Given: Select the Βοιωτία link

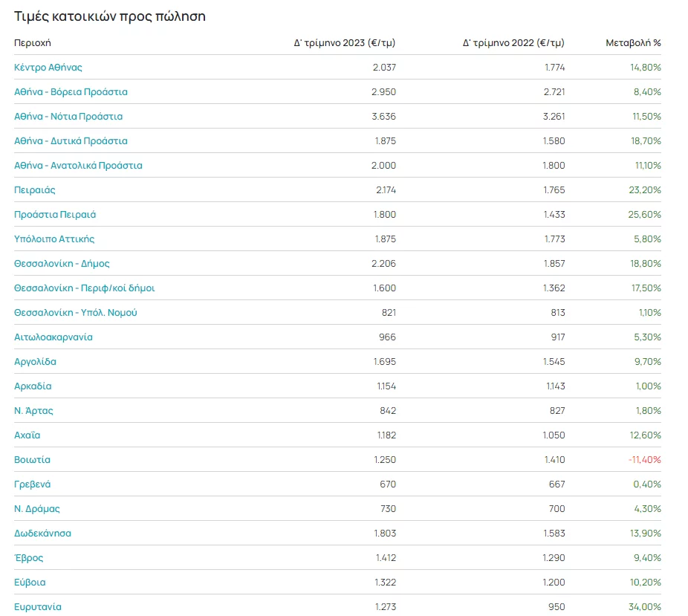Looking at the screenshot, I should [x=32, y=460].
